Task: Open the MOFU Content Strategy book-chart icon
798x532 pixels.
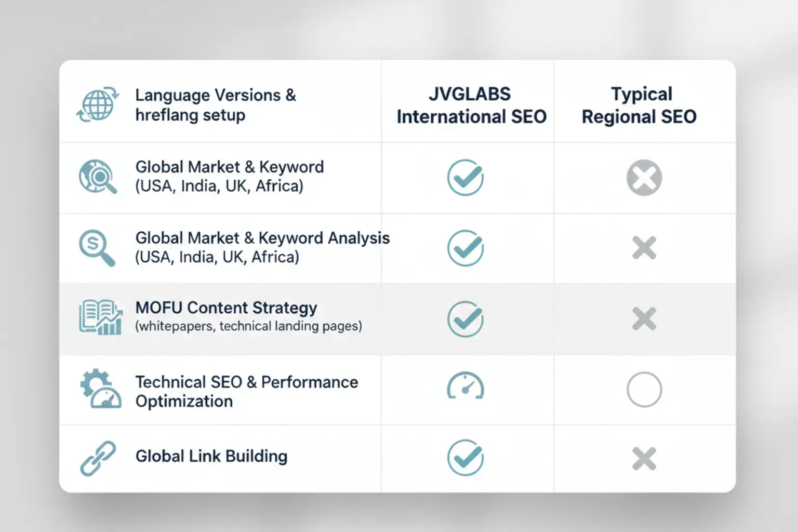Action: 101,317
